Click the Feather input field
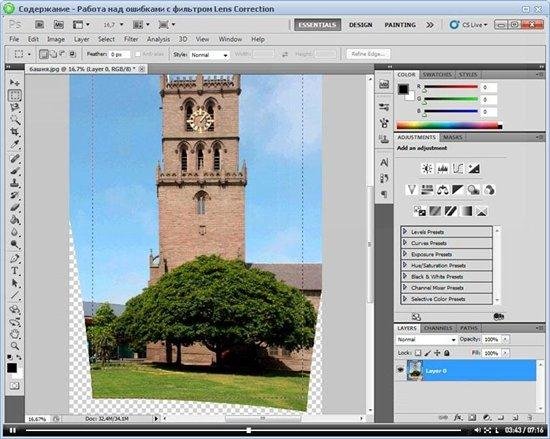Viewport: 550px width, 439px height. pos(119,55)
